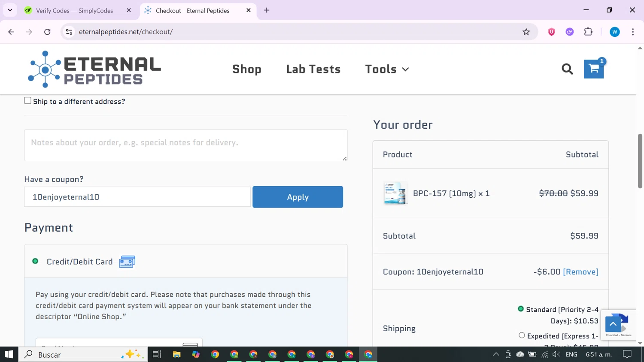Select Credit/Debit Card payment option

[35, 261]
